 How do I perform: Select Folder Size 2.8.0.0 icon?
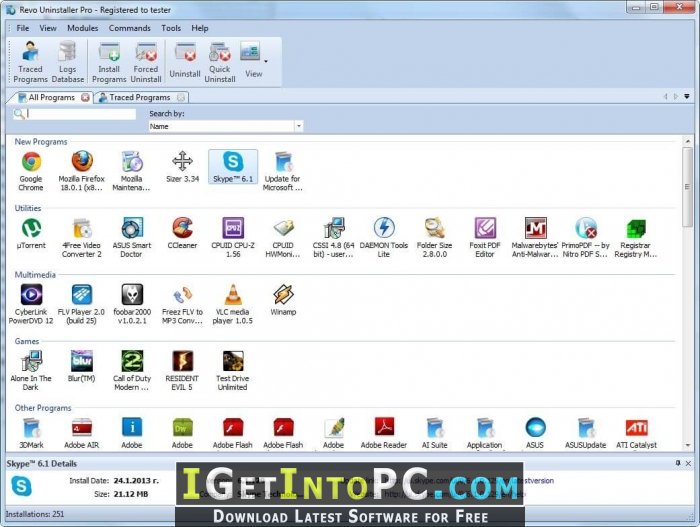(434, 238)
